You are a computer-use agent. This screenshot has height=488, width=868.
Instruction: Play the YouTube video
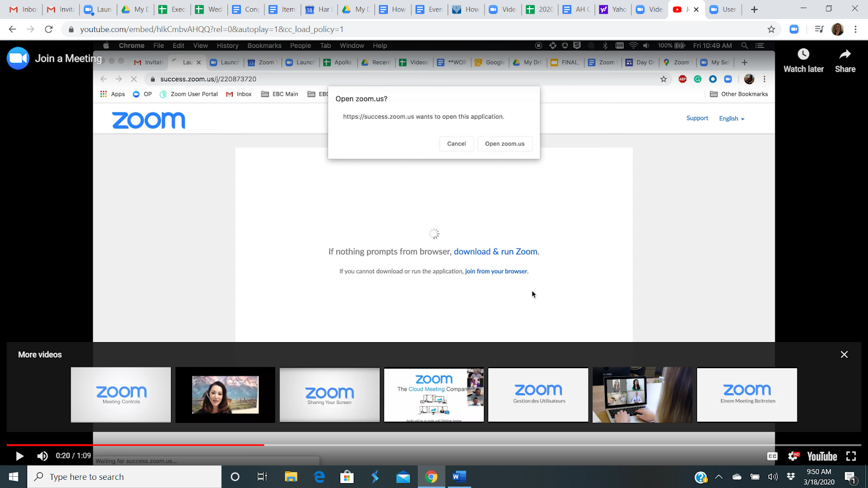click(x=20, y=456)
